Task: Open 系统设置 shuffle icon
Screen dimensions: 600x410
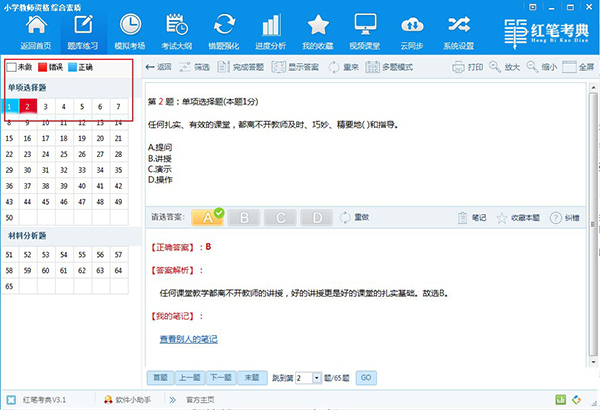Action: [459, 25]
